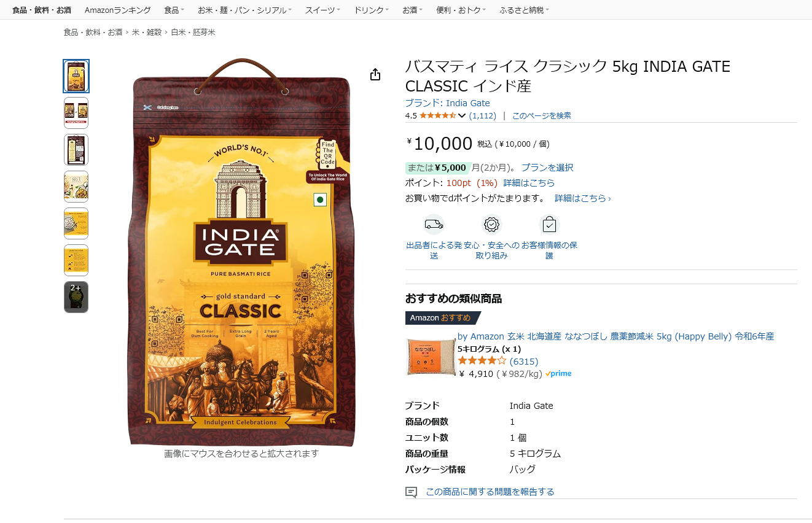812x523 pixels.
Task: Open the 2+ more images thumbnail
Action: coord(76,297)
